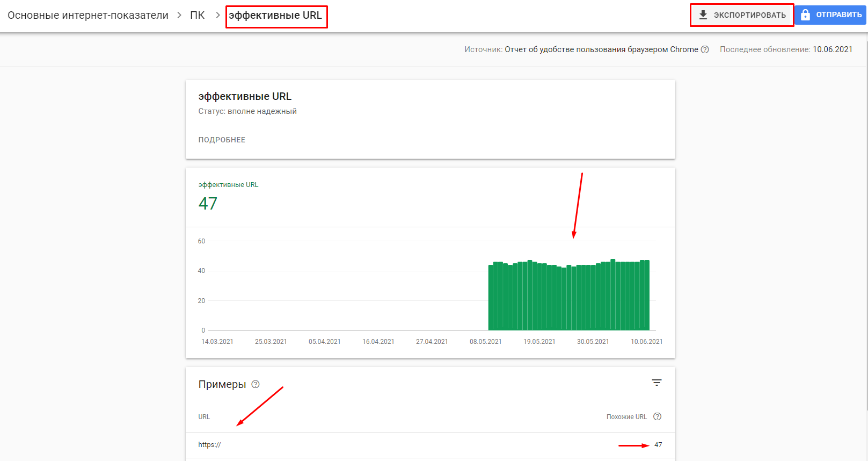Click the first green bar near 08.05.2021
Image resolution: width=868 pixels, height=461 pixels.
(x=491, y=297)
